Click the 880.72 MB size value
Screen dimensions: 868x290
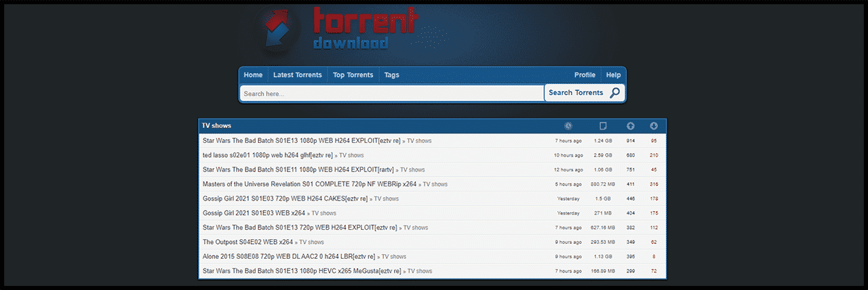point(603,184)
